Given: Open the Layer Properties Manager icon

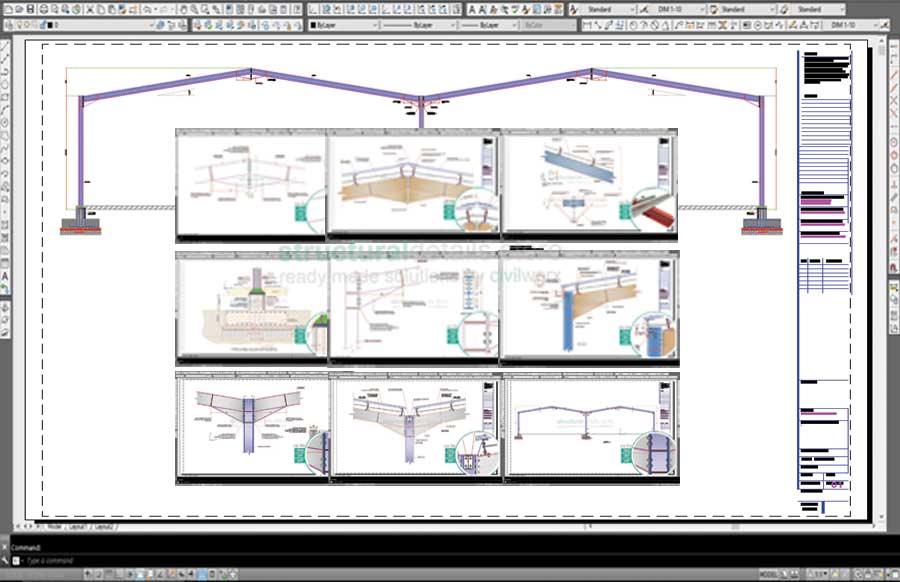Looking at the screenshot, I should click(x=8, y=24).
